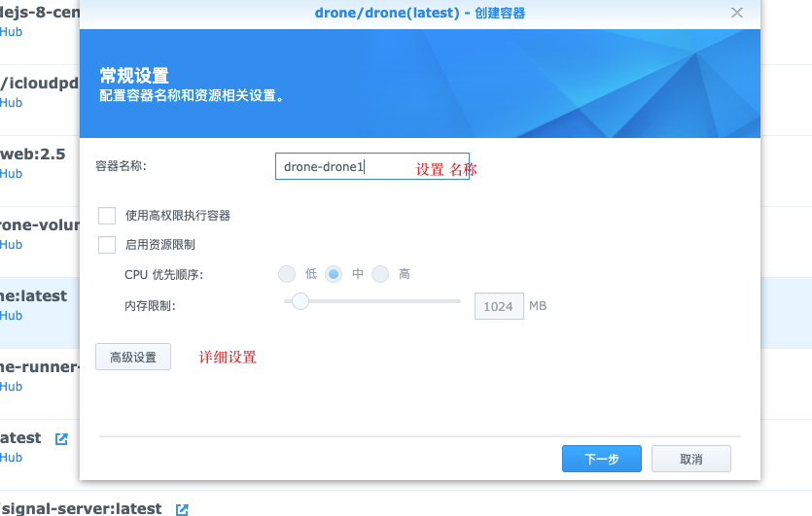Select signal-server:latest image in background list
812x516 pixels.
tap(81, 509)
